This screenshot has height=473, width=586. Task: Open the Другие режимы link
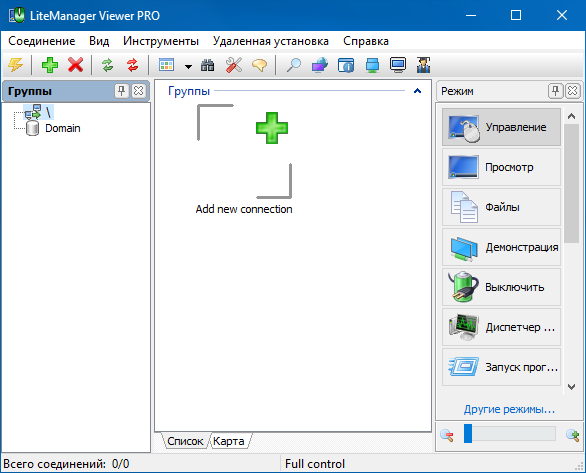(x=509, y=409)
